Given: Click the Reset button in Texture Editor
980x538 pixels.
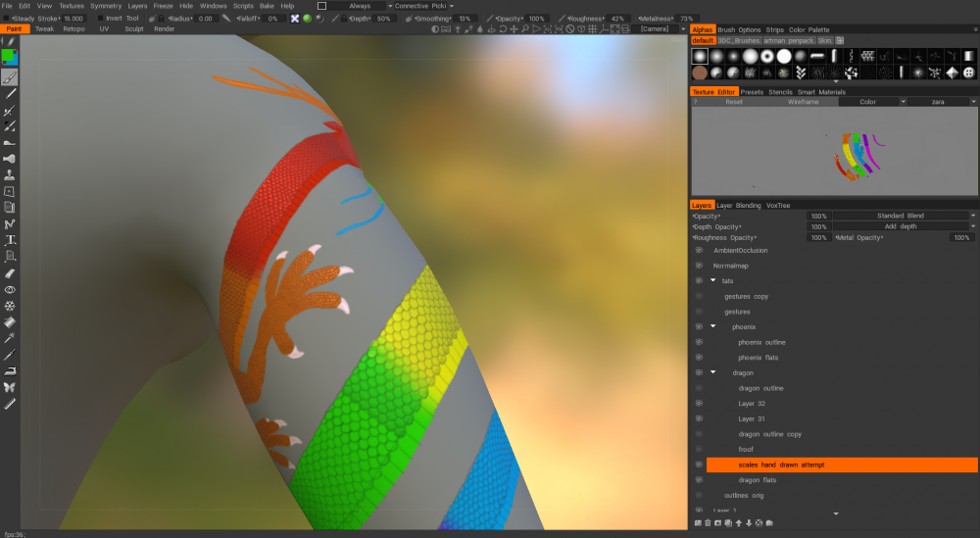Looking at the screenshot, I should tap(734, 101).
